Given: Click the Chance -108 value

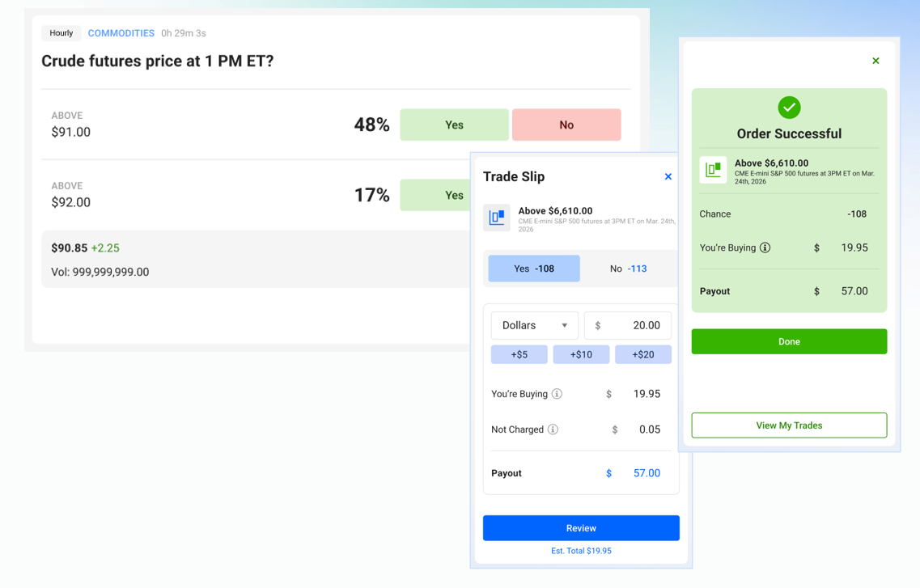Looking at the screenshot, I should [x=857, y=214].
